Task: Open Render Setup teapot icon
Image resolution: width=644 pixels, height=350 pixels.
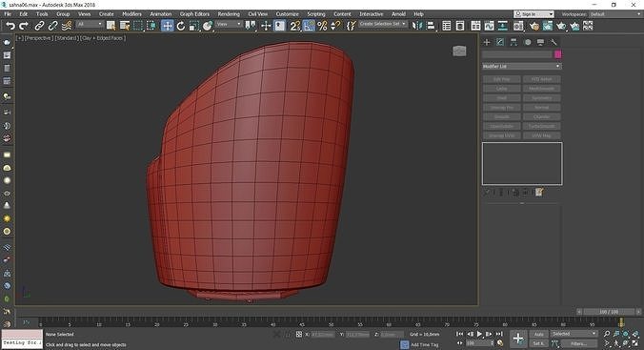Action: [533, 26]
